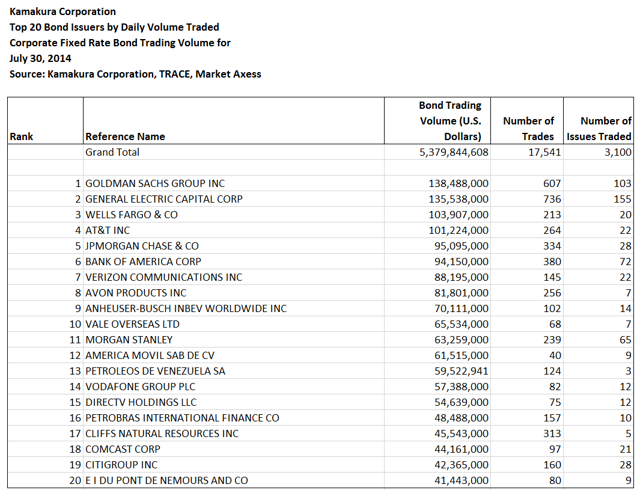Click Vale Overseas trades value 68
The height and width of the screenshot is (490, 640).
pos(555,324)
